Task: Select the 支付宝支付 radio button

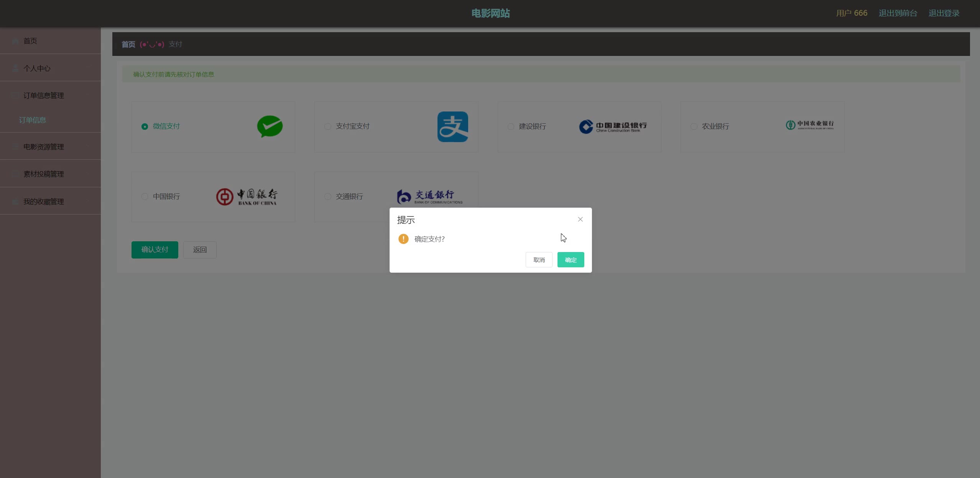Action: pyautogui.click(x=328, y=126)
